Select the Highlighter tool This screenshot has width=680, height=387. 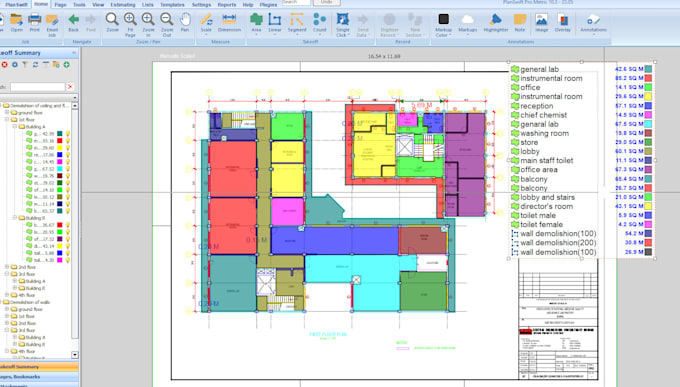click(496, 23)
